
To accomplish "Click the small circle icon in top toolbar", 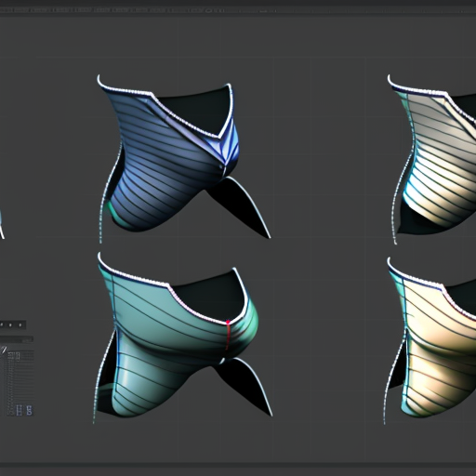I will click(x=208, y=10).
